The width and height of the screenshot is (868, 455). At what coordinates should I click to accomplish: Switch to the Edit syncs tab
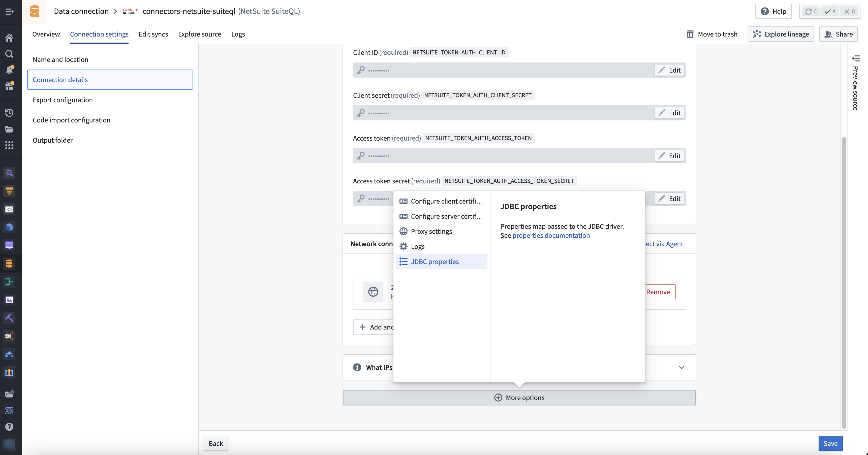[x=153, y=34]
